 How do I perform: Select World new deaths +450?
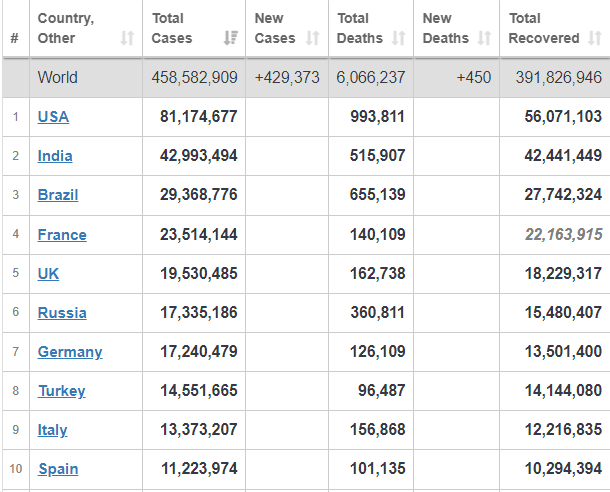(x=474, y=77)
